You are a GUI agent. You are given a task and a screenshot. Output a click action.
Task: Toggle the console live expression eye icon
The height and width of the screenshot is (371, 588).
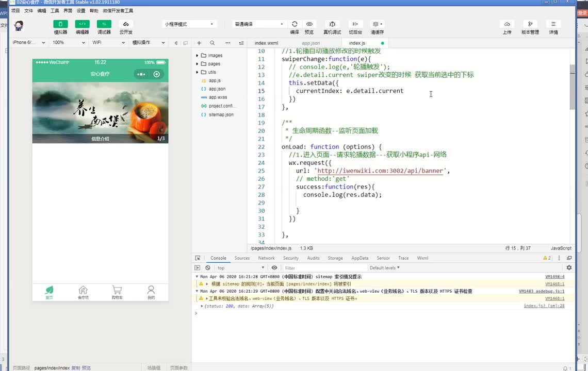pos(274,267)
